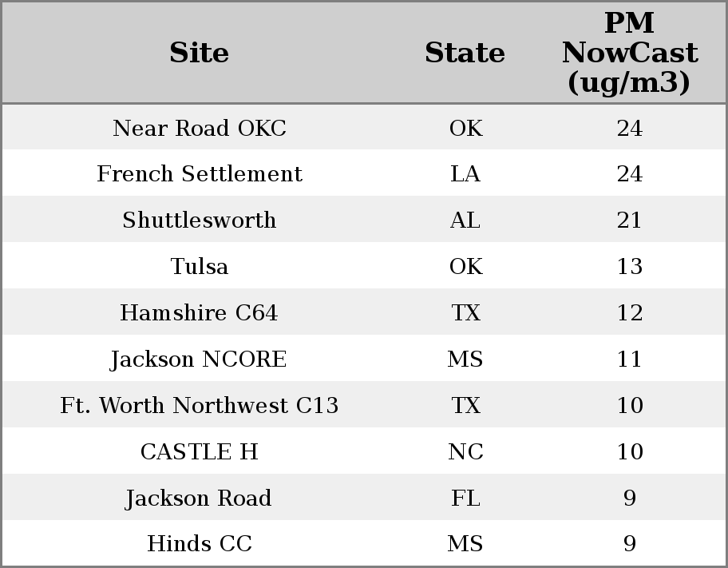Screen dimensions: 728x568
Task: Select the Jackson Road site cell
Action: point(200,498)
